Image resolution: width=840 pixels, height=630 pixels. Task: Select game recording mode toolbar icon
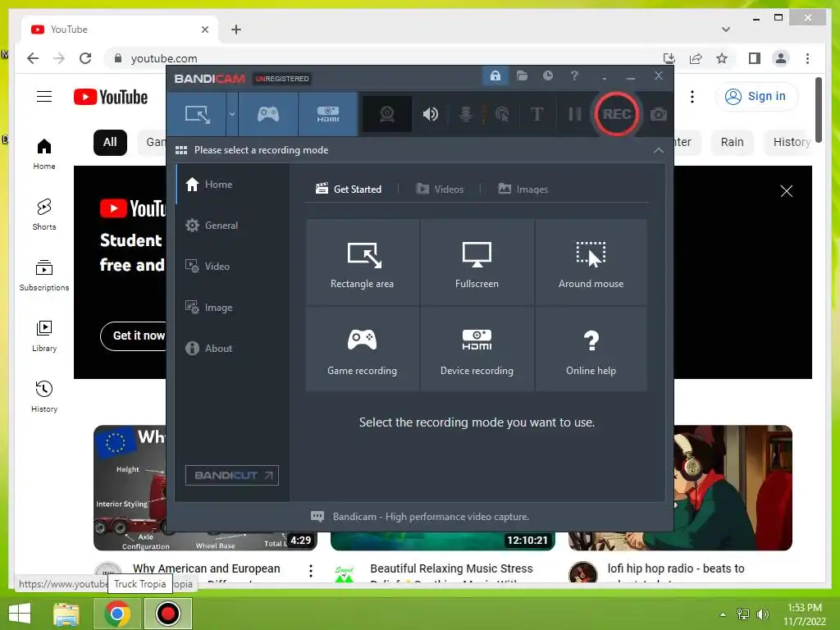pos(268,114)
